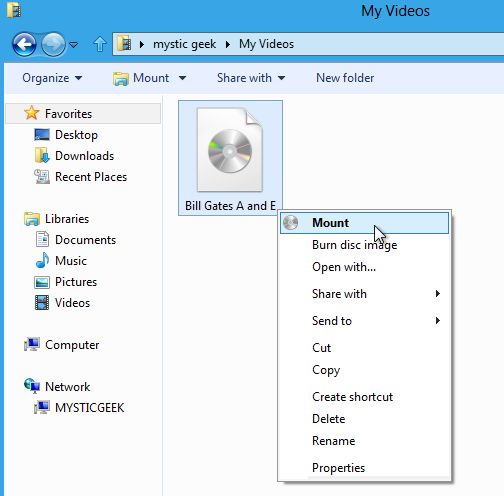This screenshot has height=496, width=504.
Task: Click the disc icon beside Mount
Action: 291,223
